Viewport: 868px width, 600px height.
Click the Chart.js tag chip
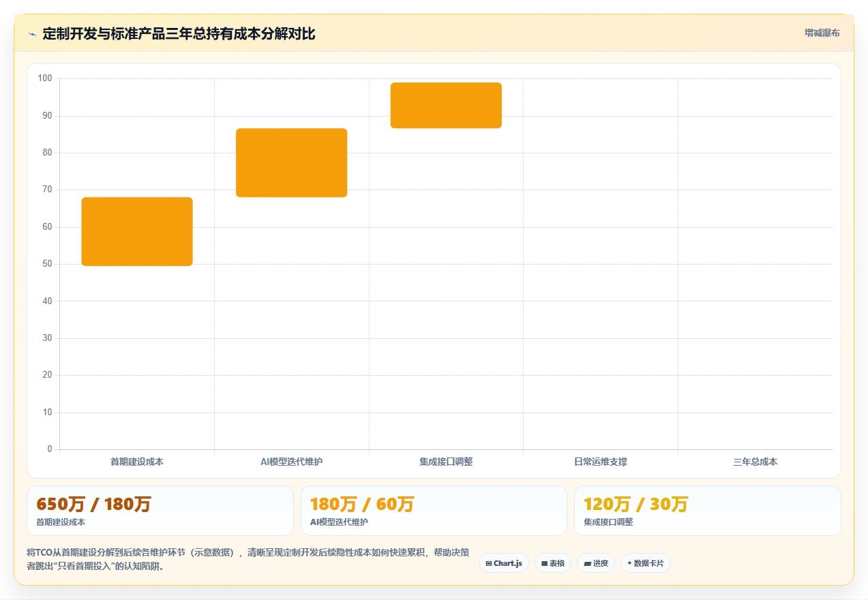click(504, 563)
